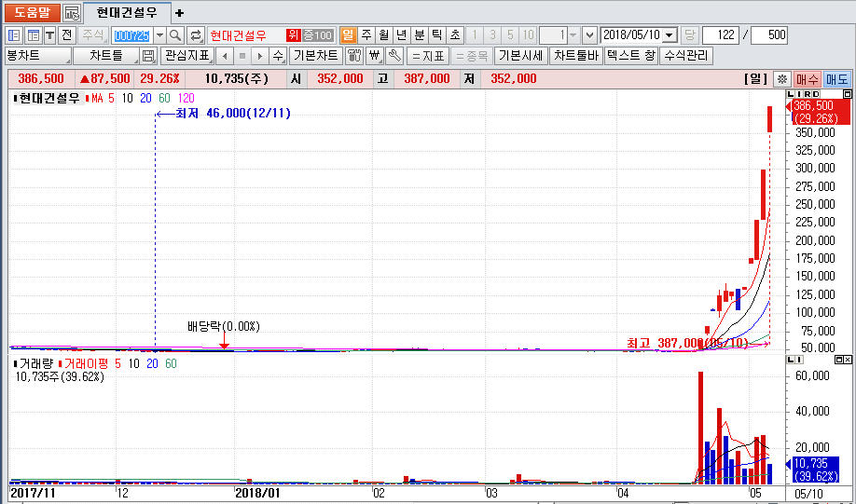
Task: Select the 현대건설우 tab
Action: 127,12
